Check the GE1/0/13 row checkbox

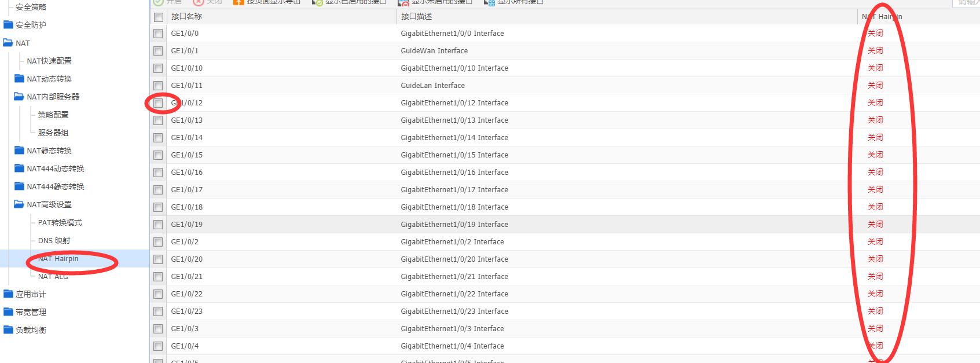(x=158, y=120)
